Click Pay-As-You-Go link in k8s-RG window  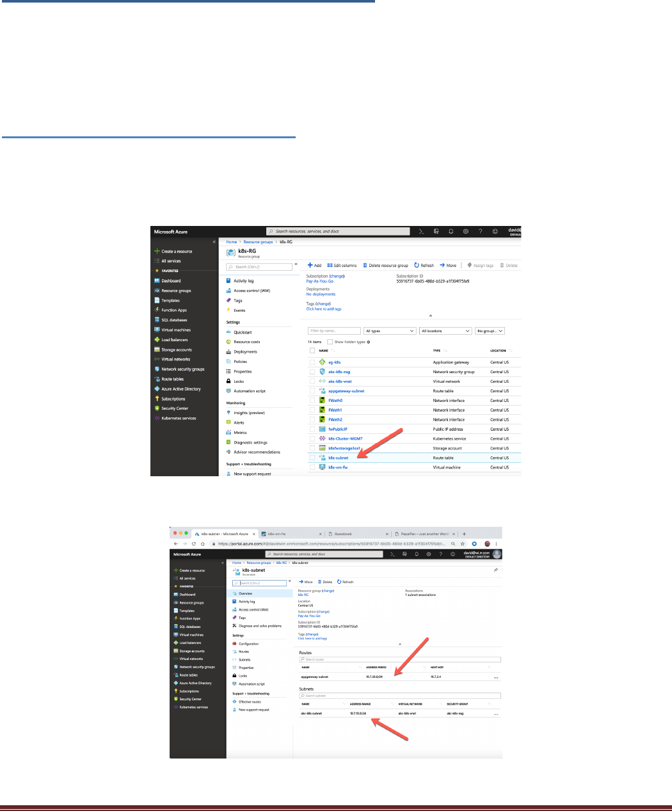(319, 281)
